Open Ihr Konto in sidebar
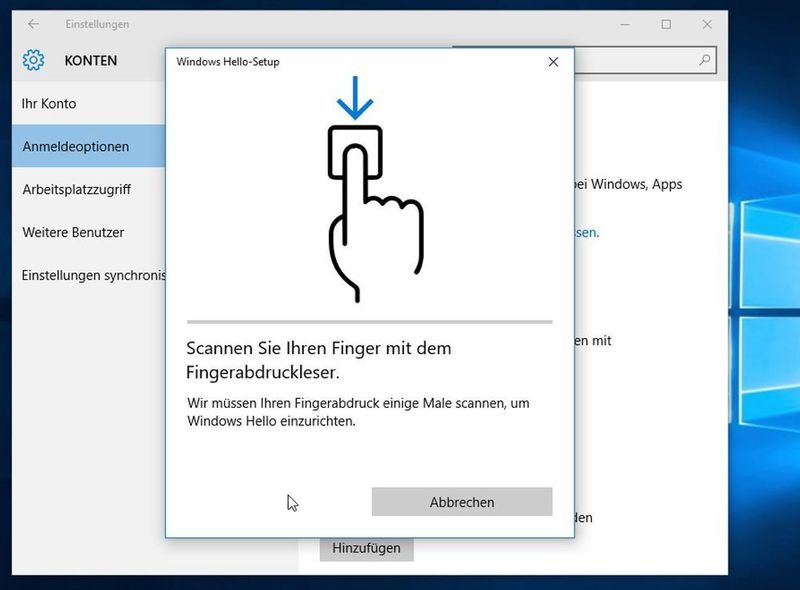Image resolution: width=800 pixels, height=590 pixels. tap(88, 104)
